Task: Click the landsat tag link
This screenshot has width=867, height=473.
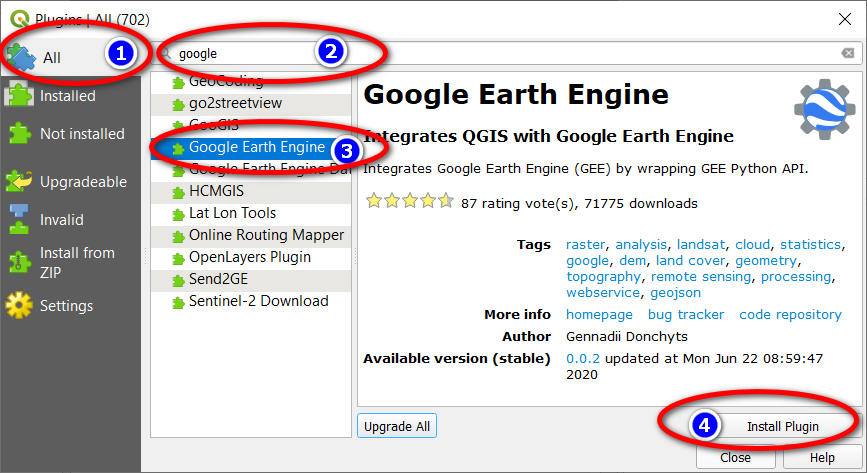Action: tap(701, 245)
